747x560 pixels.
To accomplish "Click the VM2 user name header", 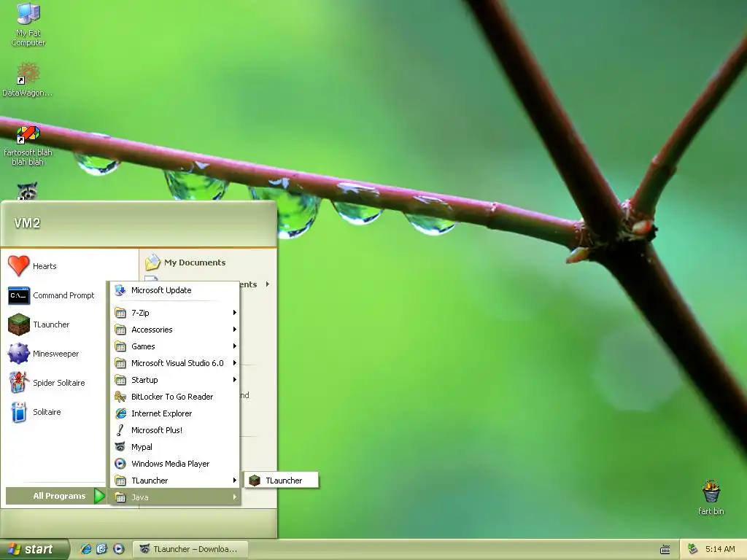I will coord(27,223).
